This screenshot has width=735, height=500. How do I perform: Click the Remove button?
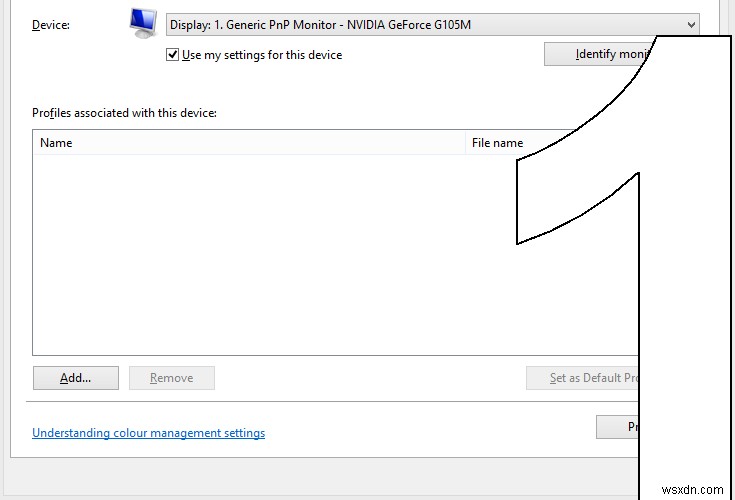(172, 378)
